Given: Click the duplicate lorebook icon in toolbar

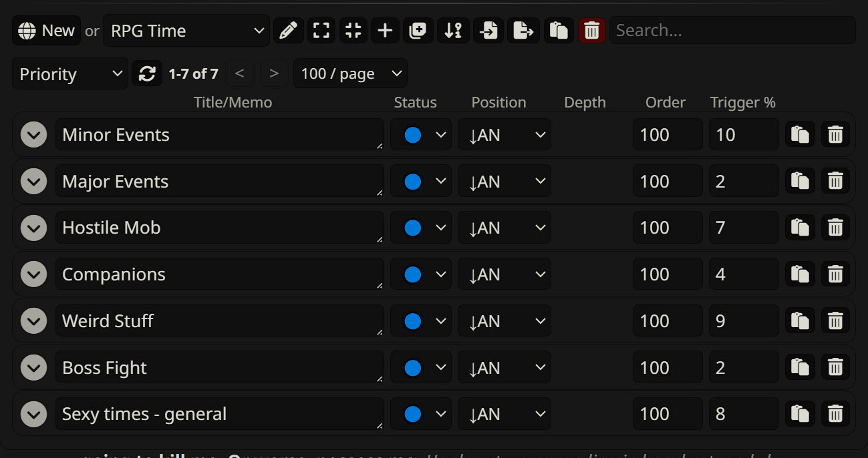Looking at the screenshot, I should 559,31.
